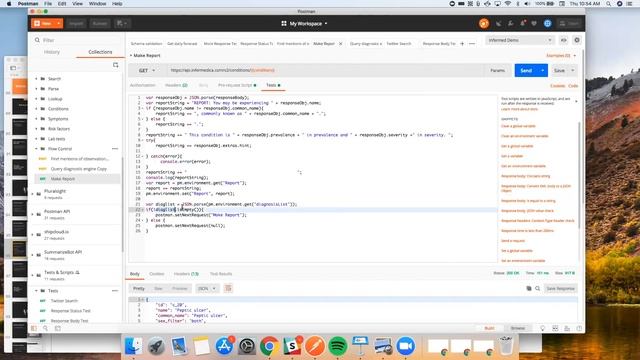Screen dimensions: 640x360
Task: Click the Cookies link
Action: click(x=557, y=86)
